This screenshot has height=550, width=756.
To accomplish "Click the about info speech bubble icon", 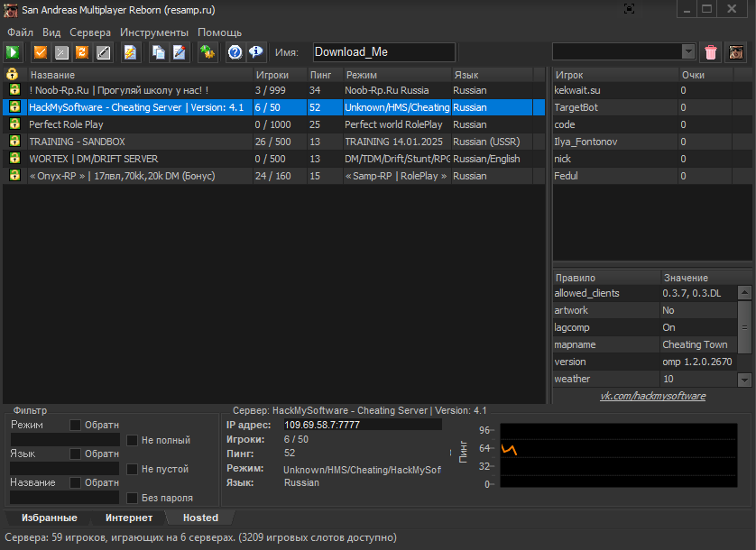I will pyautogui.click(x=256, y=52).
